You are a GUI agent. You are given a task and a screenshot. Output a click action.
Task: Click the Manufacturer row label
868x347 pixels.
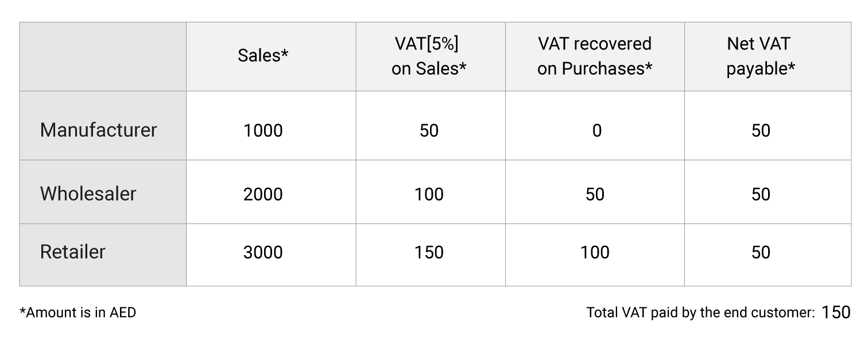click(x=98, y=130)
